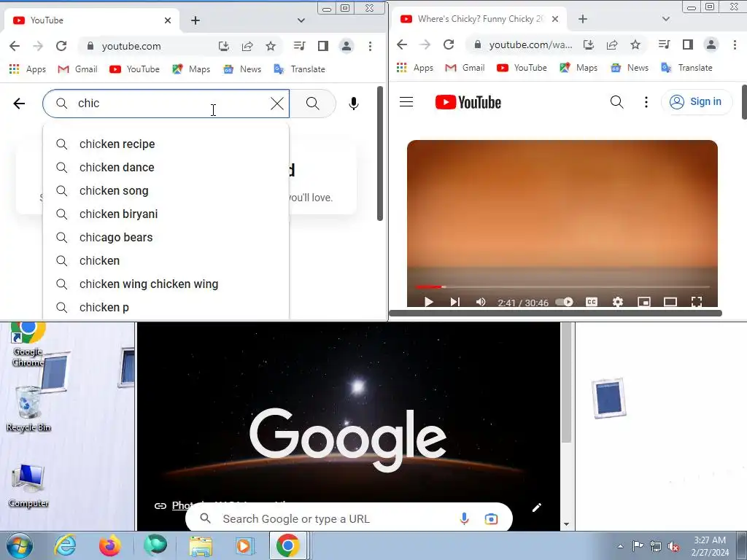
Task: Open a new tab in the right Chrome window
Action: point(583,19)
